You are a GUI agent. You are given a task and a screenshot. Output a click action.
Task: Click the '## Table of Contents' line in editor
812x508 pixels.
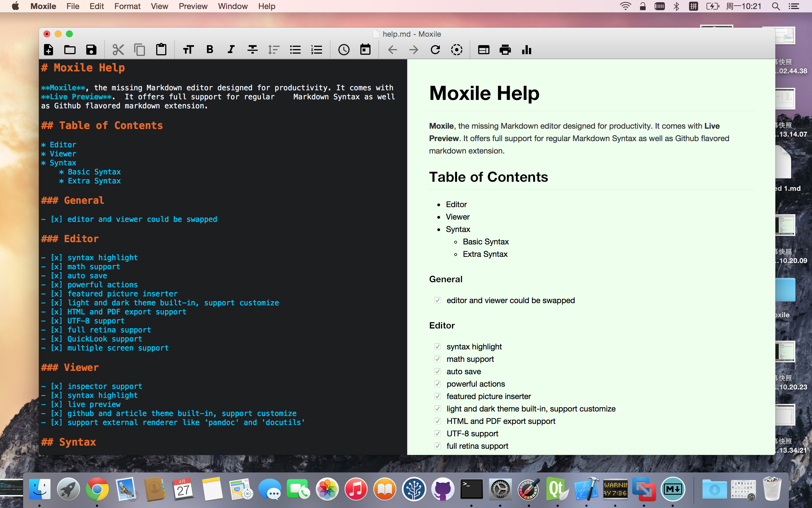pyautogui.click(x=102, y=125)
